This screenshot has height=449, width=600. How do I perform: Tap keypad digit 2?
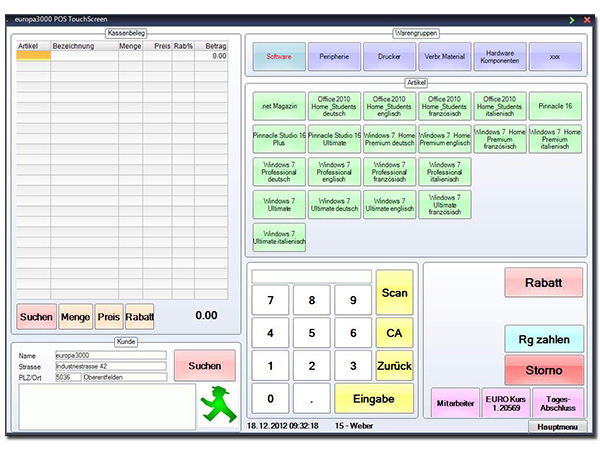click(x=311, y=366)
